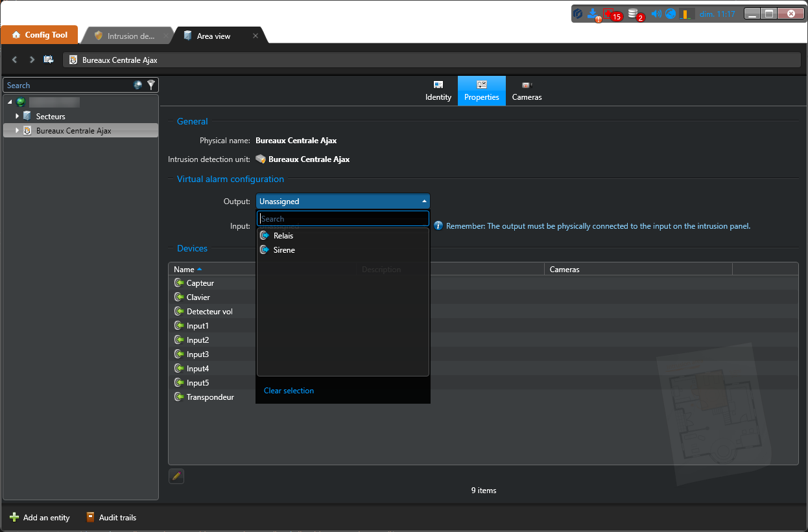Open the Cameras tab
Screen dimensions: 808x532
(527, 91)
